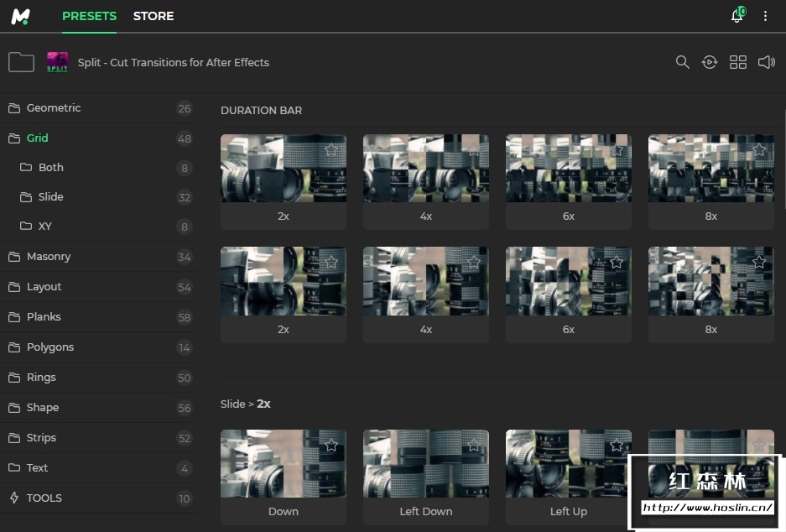Viewport: 786px width, 532px height.
Task: Select the first-row 4x preset thumbnail
Action: point(425,169)
